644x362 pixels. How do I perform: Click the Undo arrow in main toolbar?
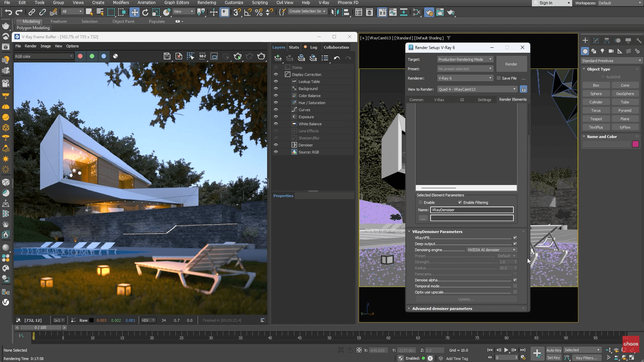[8, 12]
